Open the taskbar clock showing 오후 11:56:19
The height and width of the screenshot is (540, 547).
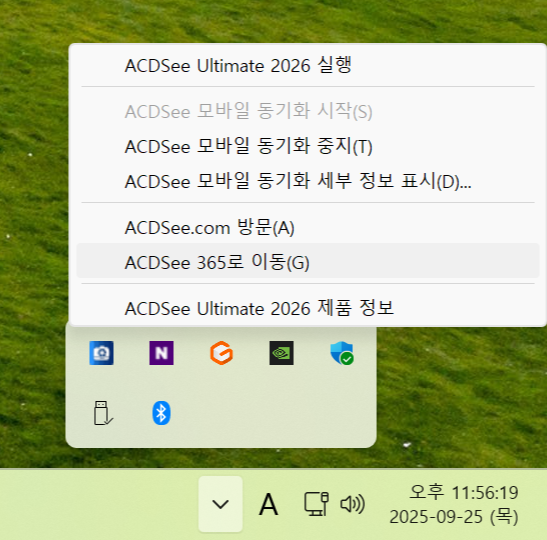click(x=464, y=493)
